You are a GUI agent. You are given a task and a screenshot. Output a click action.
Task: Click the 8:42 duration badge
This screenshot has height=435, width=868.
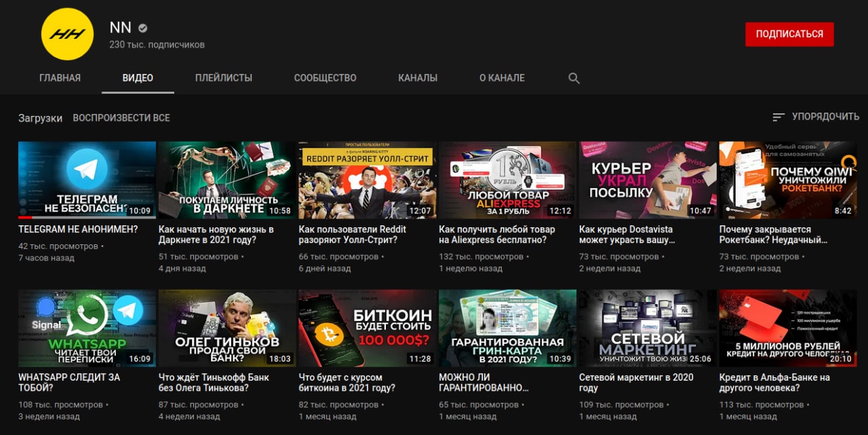tap(843, 211)
